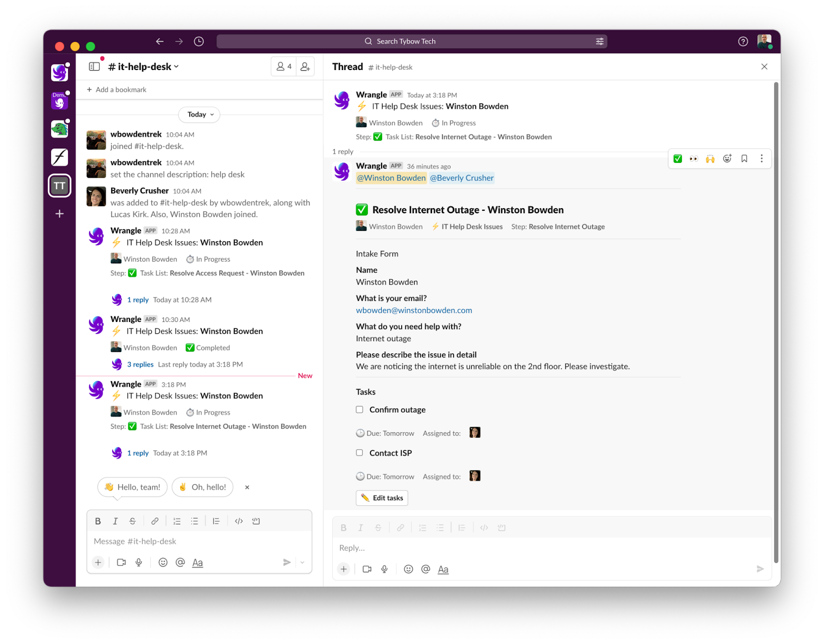
Task: Open assignee avatar for Confirm outage
Action: click(475, 432)
